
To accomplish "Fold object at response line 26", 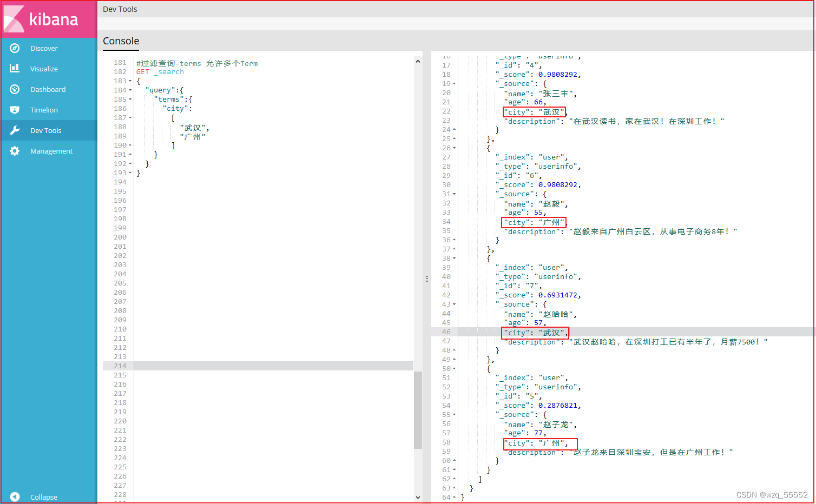I will point(454,148).
